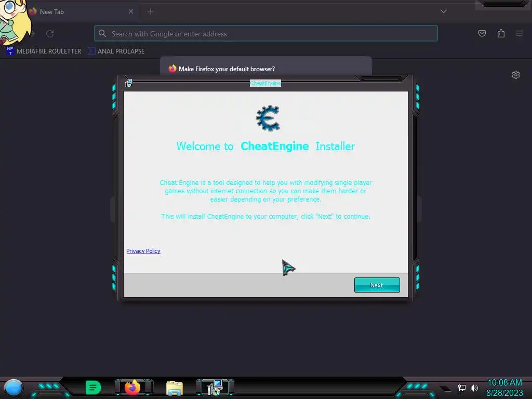Select the installer taskbar icon
Screen dimensions: 532x399
pyautogui.click(x=215, y=388)
